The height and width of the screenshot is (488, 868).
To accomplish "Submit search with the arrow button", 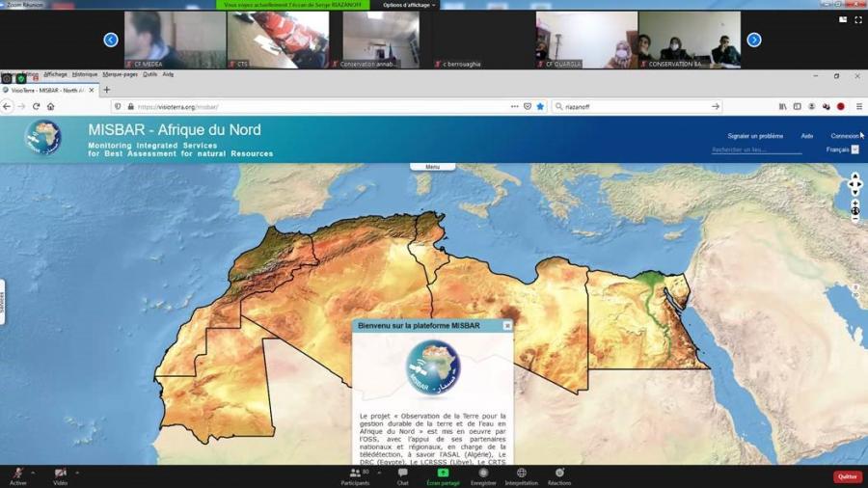I will [716, 106].
